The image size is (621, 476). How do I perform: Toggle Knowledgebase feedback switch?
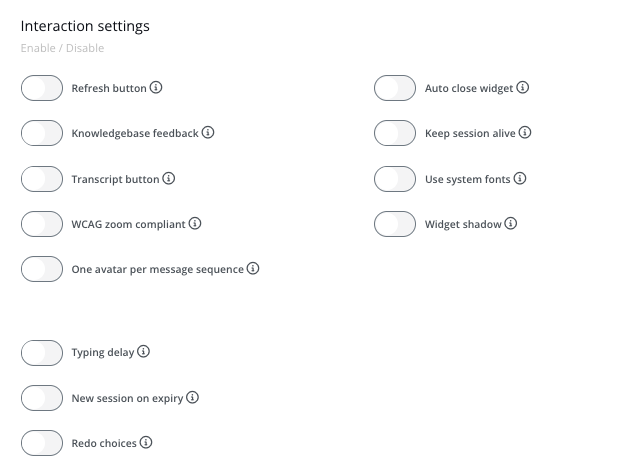click(x=42, y=133)
